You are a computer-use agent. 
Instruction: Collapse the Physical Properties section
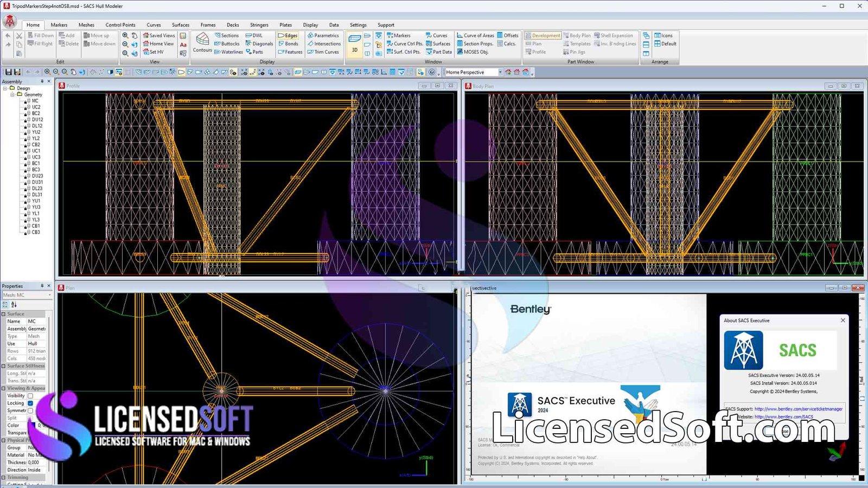point(3,440)
